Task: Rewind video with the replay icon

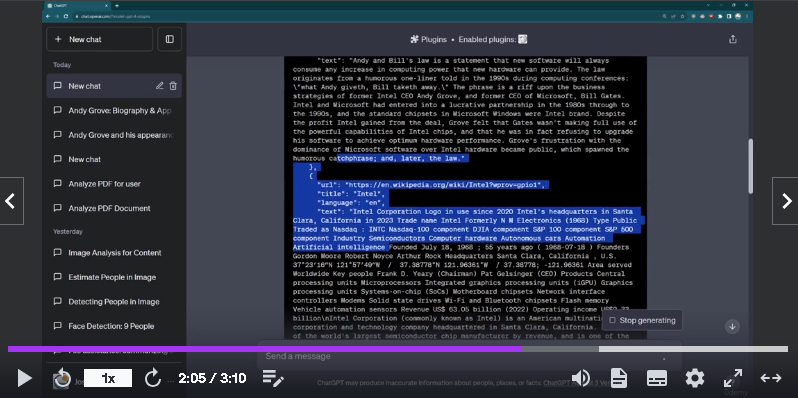Action: tap(62, 378)
